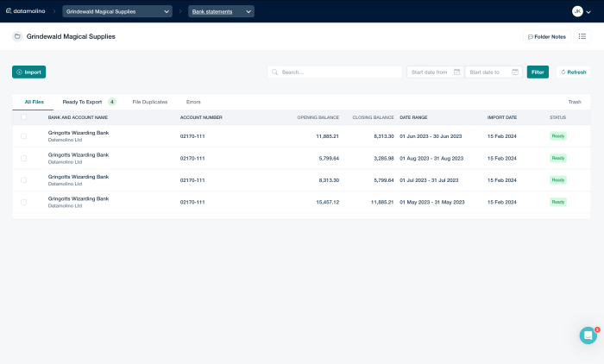Switch to the Ready To Export tab
This screenshot has height=364, width=604.
(82, 102)
